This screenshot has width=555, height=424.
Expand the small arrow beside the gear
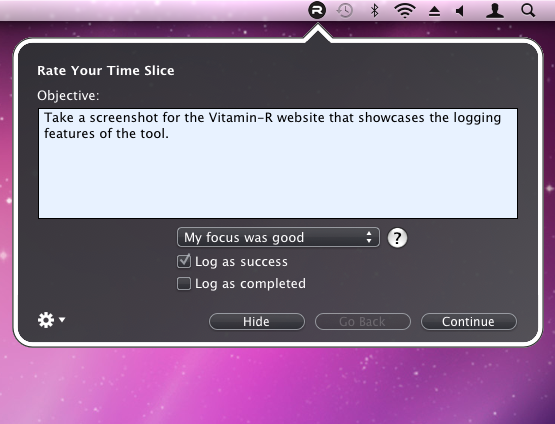pyautogui.click(x=62, y=320)
